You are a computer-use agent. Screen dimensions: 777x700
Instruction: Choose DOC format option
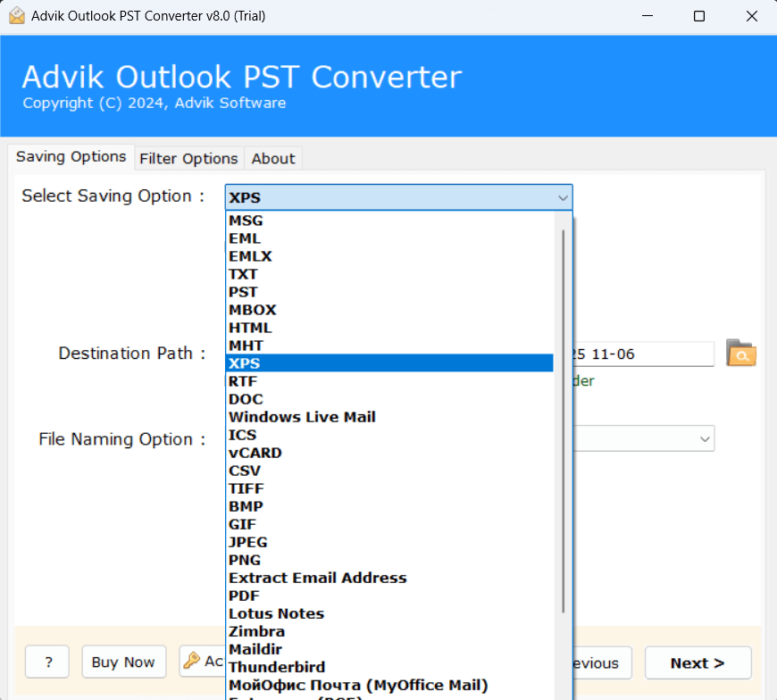(389, 399)
